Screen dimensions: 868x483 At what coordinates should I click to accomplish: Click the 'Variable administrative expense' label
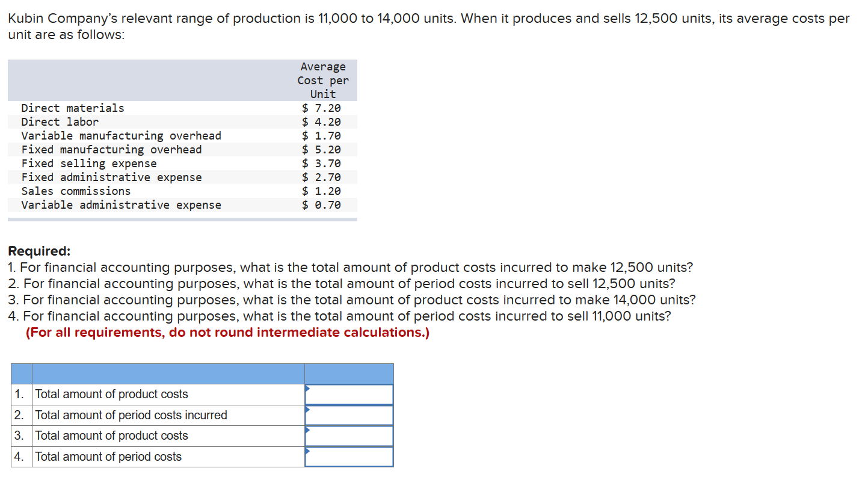122,205
